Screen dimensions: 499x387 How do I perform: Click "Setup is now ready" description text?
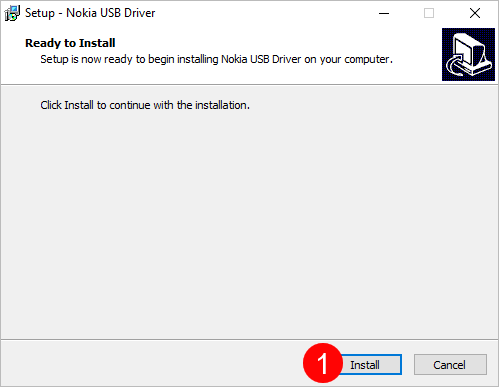(x=216, y=59)
